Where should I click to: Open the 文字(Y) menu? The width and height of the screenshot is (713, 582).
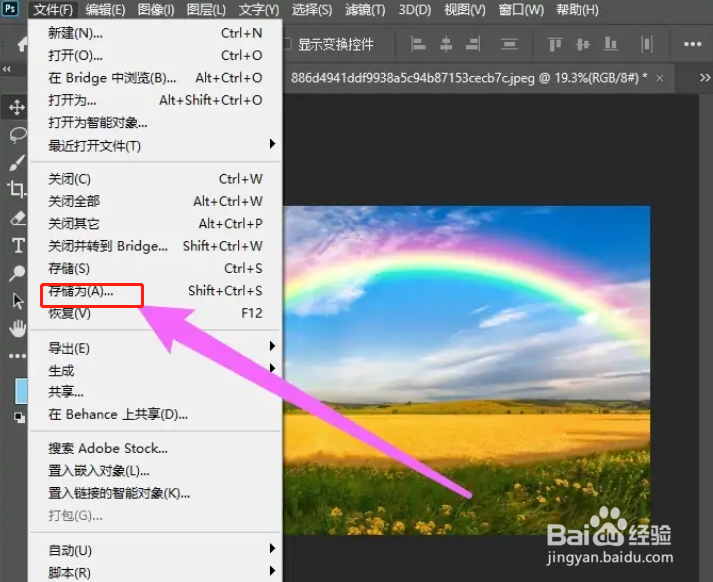[259, 9]
